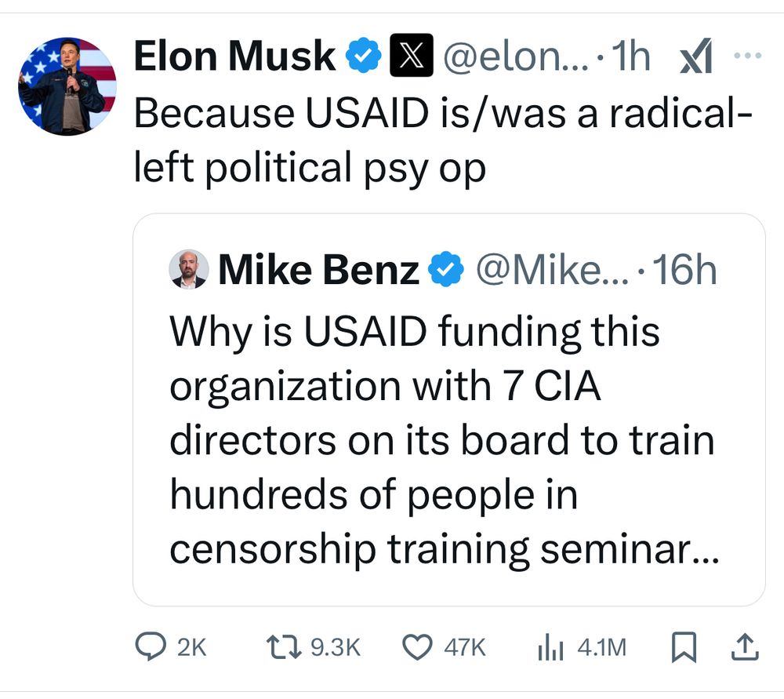Click Mike Benz's blue verified badge
The width and height of the screenshot is (784, 699).
click(446, 269)
